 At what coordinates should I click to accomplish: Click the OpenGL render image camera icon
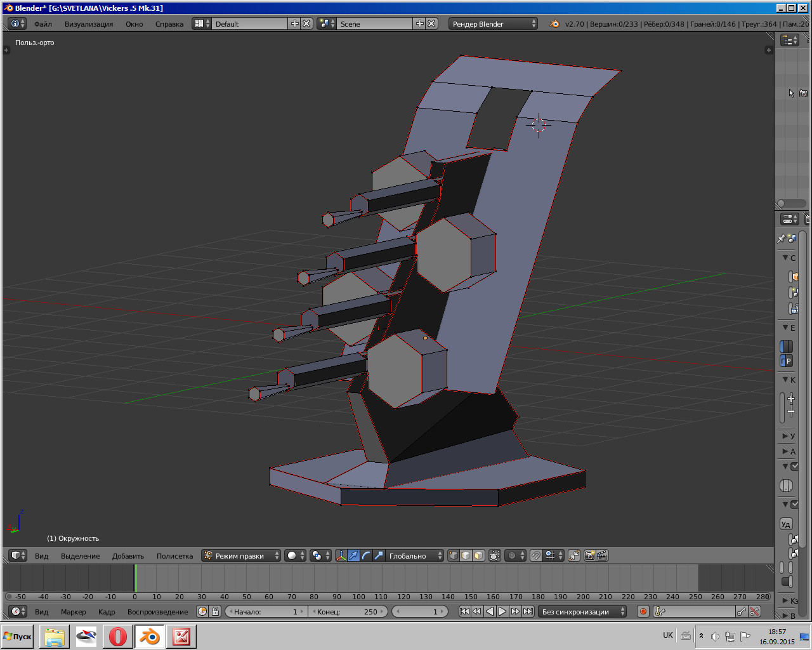tap(589, 555)
